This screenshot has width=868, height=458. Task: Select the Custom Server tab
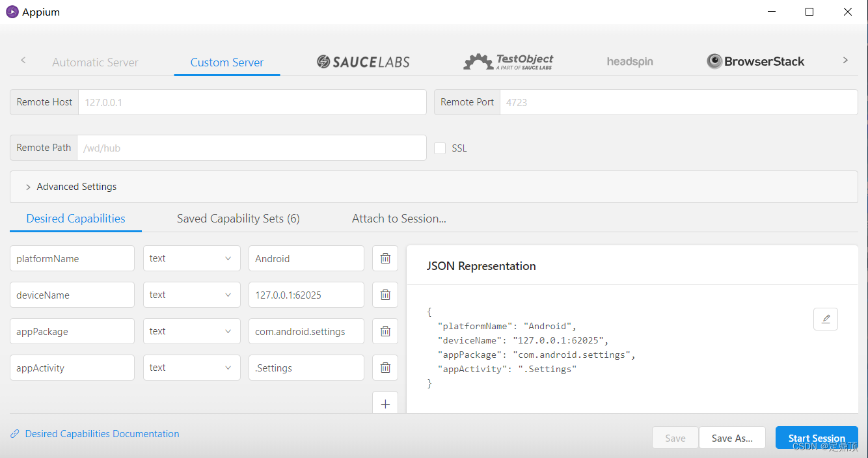pos(227,62)
